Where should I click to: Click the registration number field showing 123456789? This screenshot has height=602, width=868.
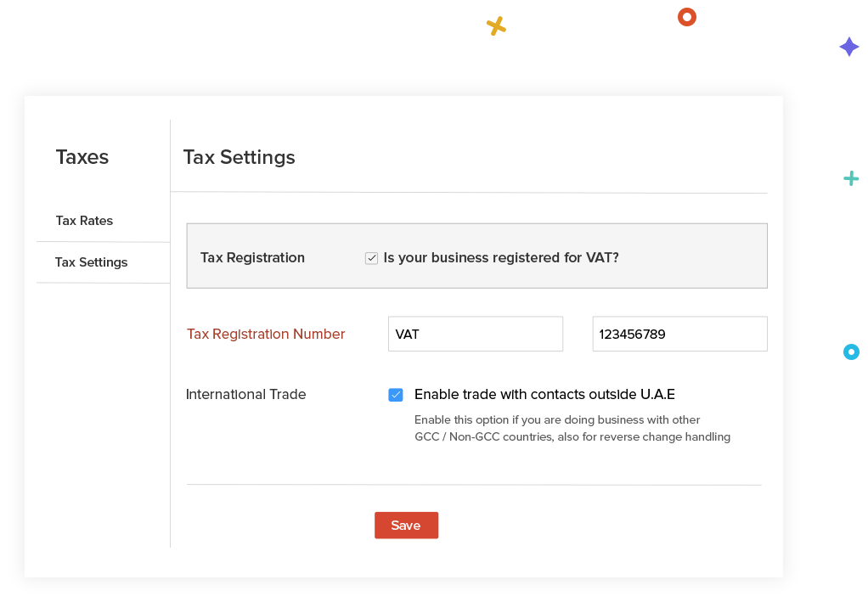(679, 334)
